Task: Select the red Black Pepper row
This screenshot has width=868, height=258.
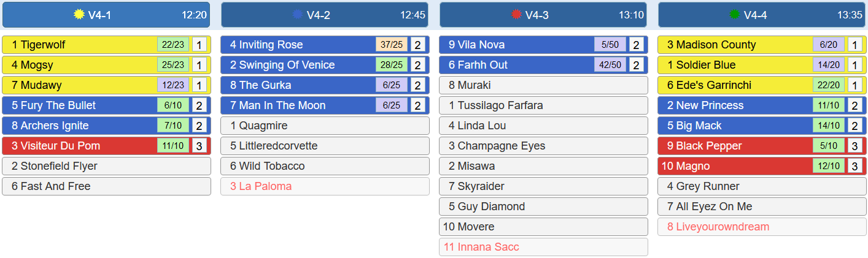Action: click(762, 146)
